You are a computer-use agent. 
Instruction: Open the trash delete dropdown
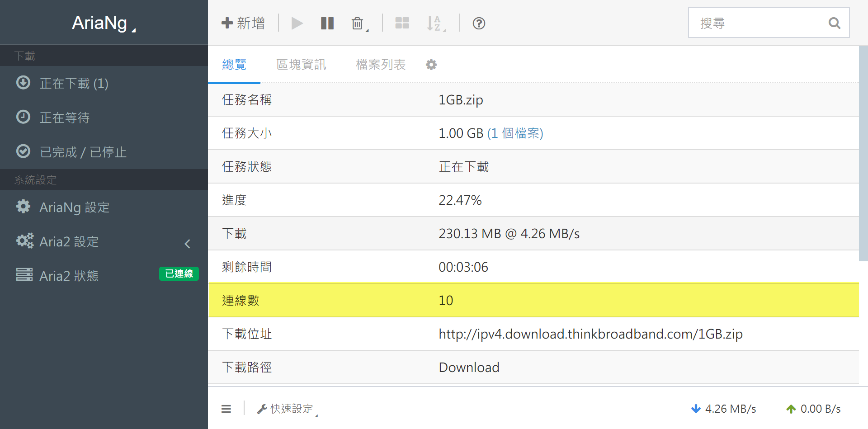tap(359, 23)
